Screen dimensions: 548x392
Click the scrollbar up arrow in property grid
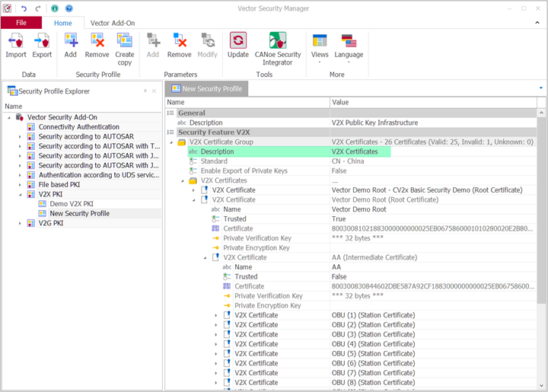pos(541,113)
